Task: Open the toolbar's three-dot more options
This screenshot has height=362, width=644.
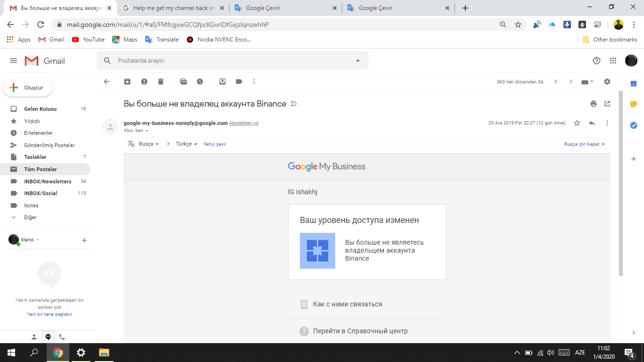Action: coord(254,82)
